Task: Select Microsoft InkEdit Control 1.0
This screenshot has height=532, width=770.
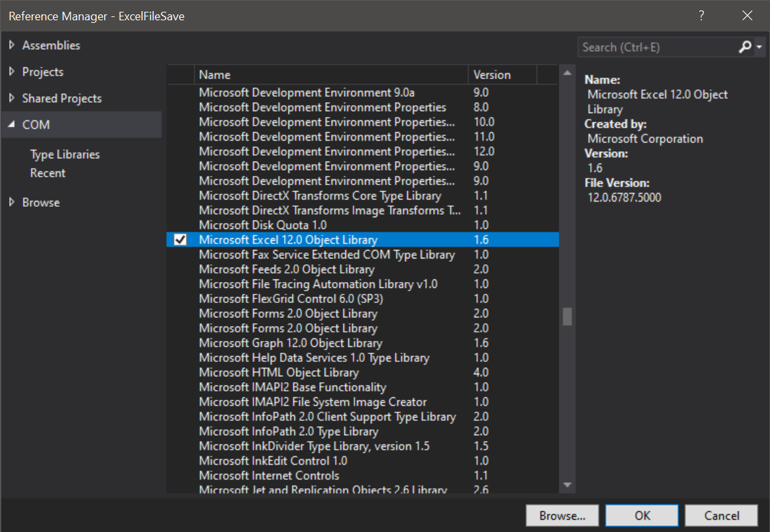Action: coord(362,461)
